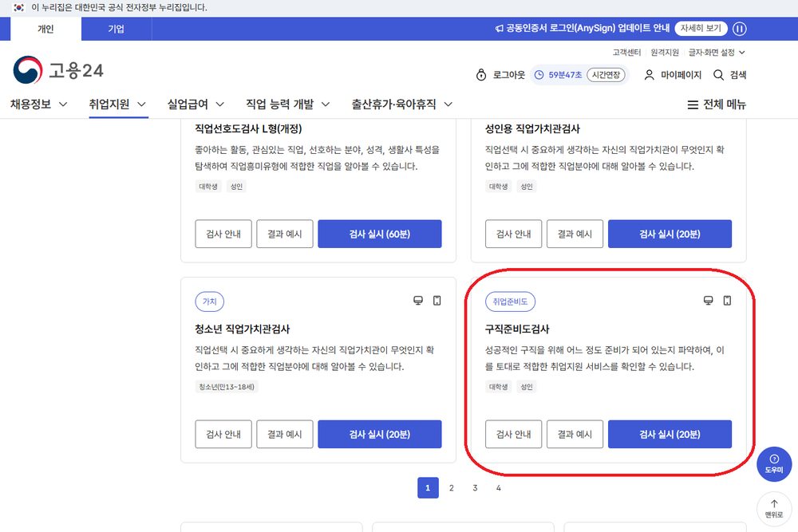Open the 도우미 help button
The image size is (798, 532).
[x=774, y=464]
